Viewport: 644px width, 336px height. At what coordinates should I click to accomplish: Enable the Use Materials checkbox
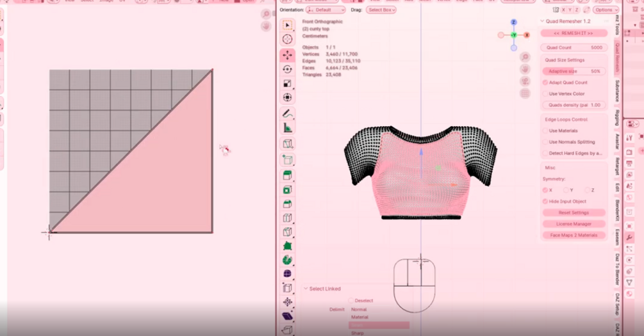(x=545, y=131)
